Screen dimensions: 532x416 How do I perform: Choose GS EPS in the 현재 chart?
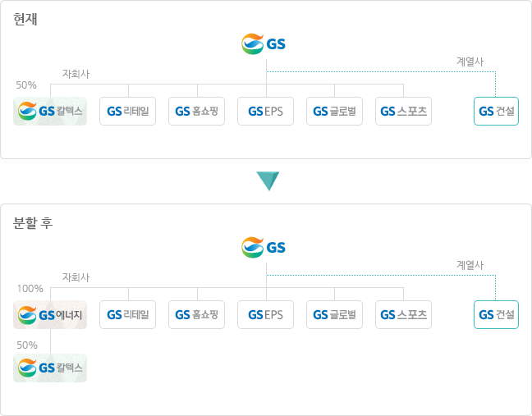point(266,111)
